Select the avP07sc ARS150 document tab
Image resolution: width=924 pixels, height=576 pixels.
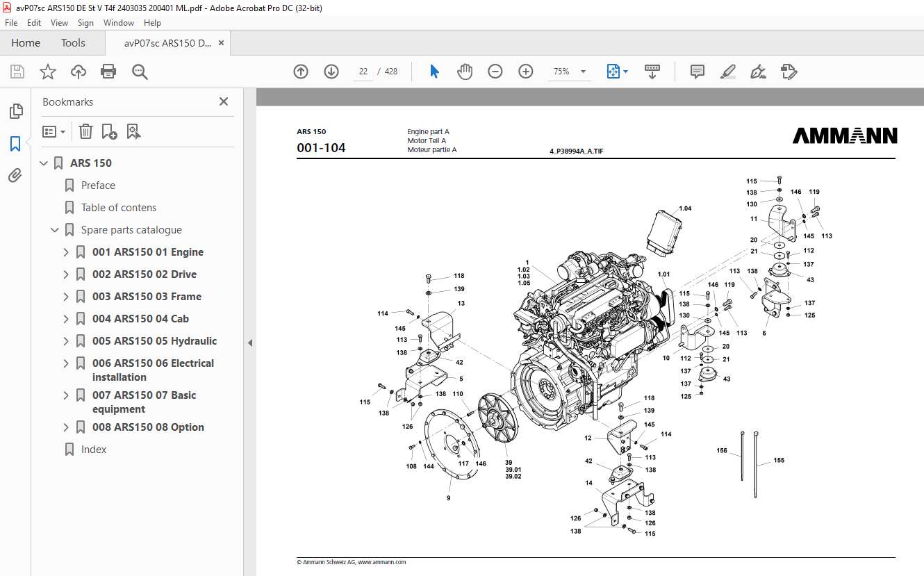[167, 43]
